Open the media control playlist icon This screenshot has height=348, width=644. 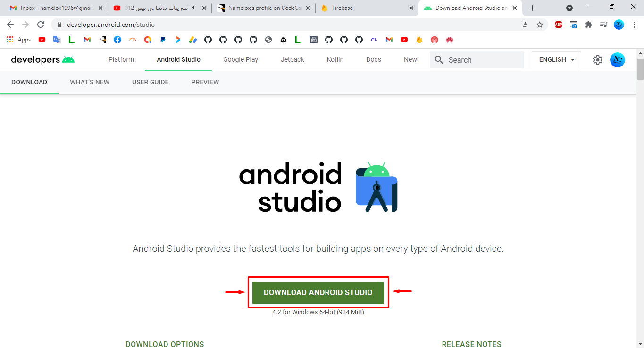[x=604, y=25]
